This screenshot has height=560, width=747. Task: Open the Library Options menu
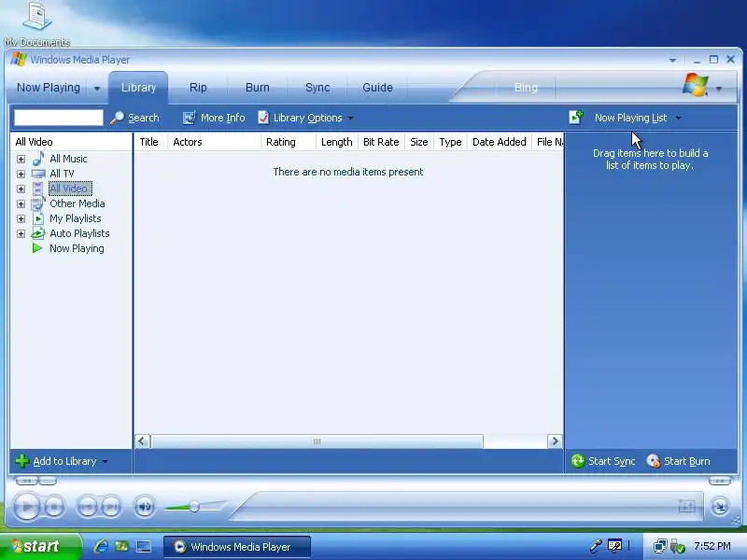pos(306,118)
